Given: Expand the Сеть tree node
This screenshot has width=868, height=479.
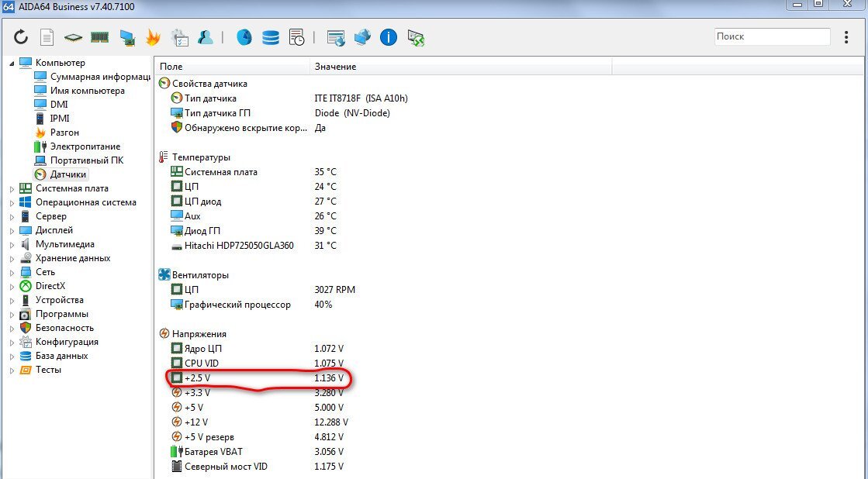Looking at the screenshot, I should click(12, 273).
